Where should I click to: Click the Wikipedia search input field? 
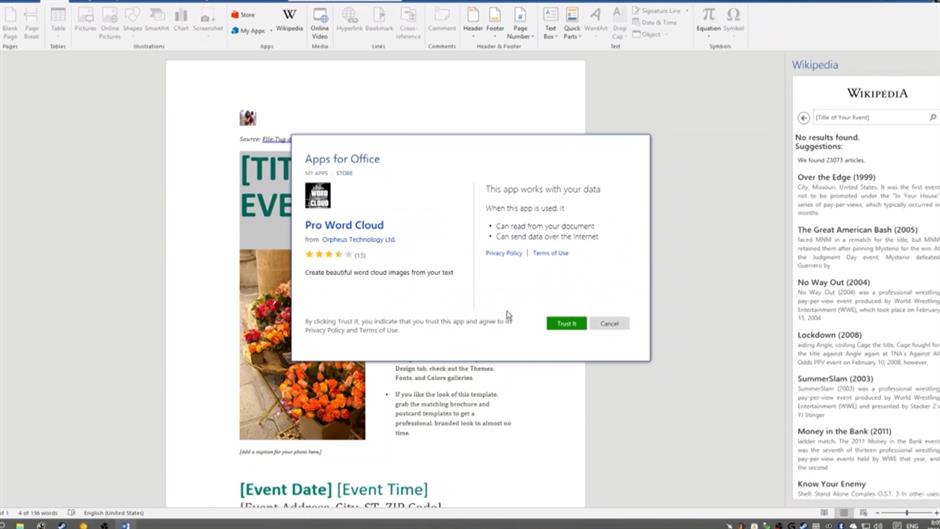pyautogui.click(x=870, y=117)
